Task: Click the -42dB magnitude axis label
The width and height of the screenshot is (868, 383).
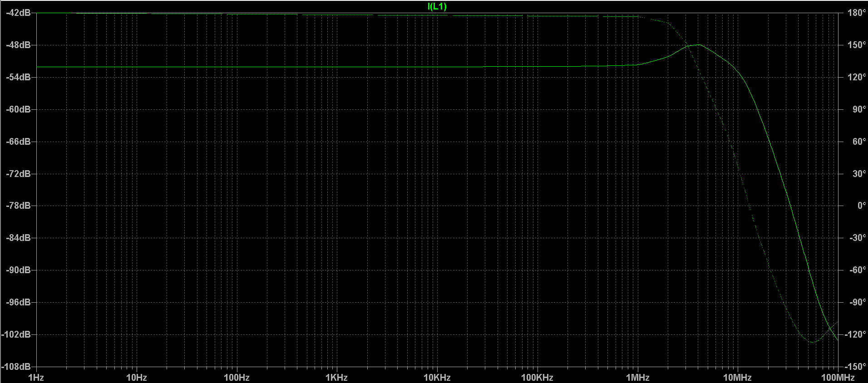Action: tap(18, 13)
